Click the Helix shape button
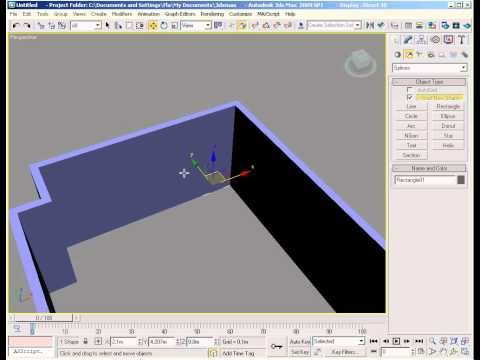This screenshot has height=360, width=480. (448, 145)
